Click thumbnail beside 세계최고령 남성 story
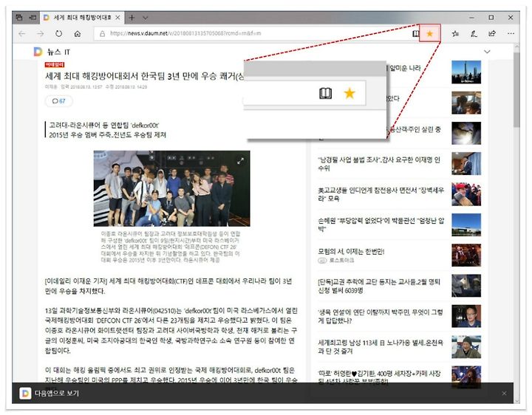This screenshot has width=532, height=415. [x=466, y=347]
